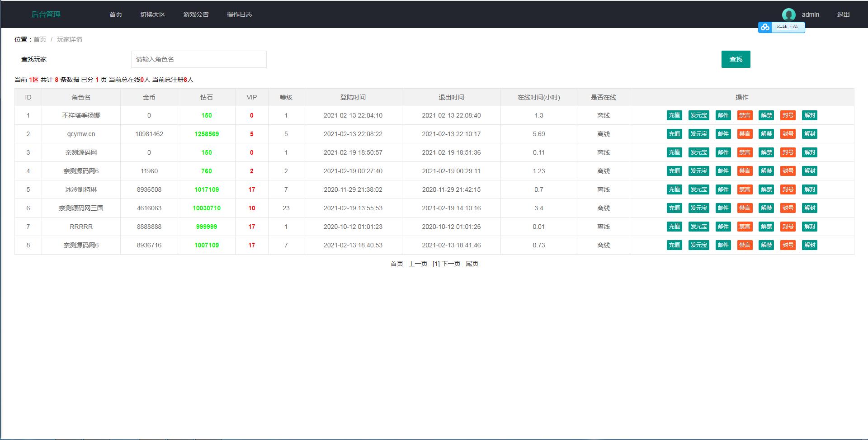Click 解封 button in row ID 8
Screen dimensions: 868x440
pos(809,245)
